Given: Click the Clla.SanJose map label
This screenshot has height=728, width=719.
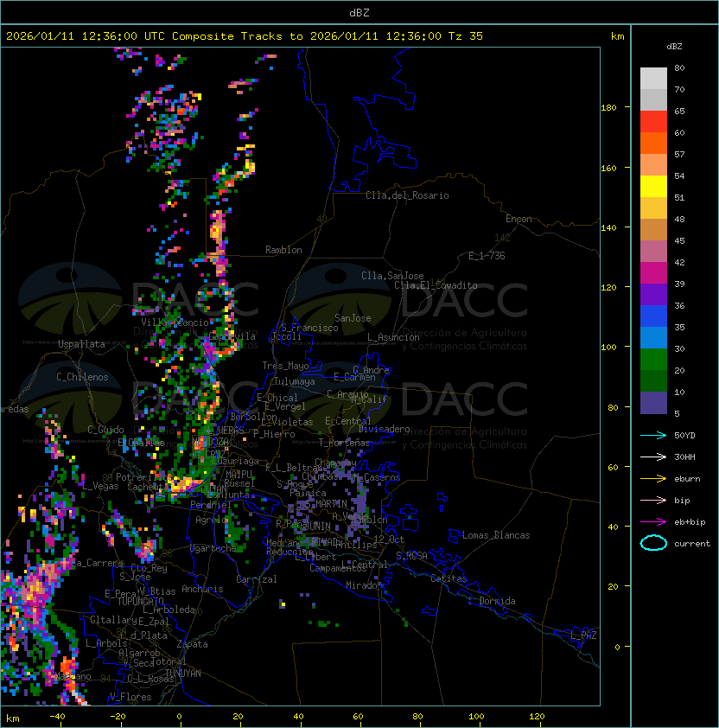Looking at the screenshot, I should pos(392,276).
